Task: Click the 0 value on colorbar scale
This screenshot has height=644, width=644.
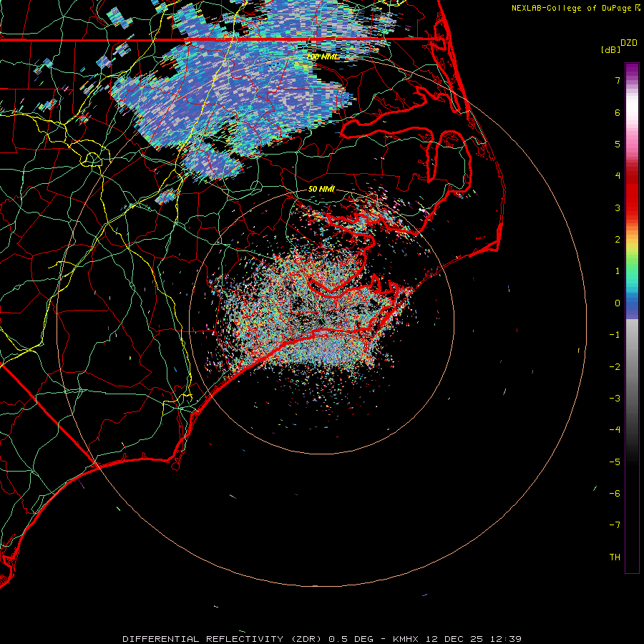Action: (618, 303)
